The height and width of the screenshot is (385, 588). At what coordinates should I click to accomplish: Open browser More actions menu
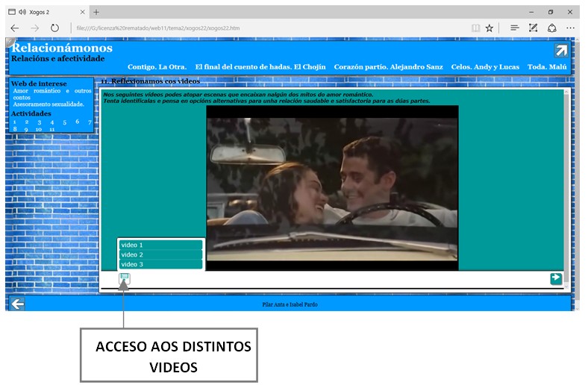[x=570, y=28]
